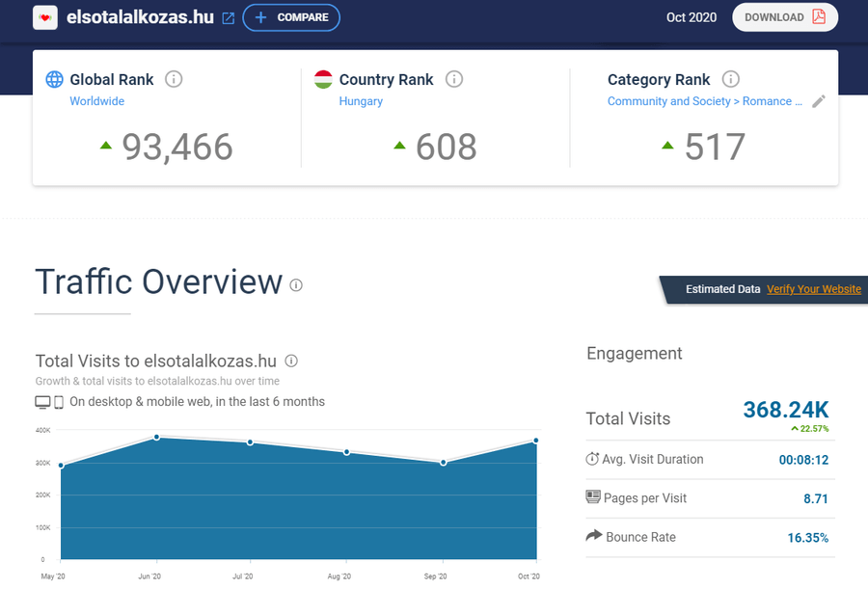Click the duration value 00:08:12
The image size is (868, 589).
click(803, 460)
